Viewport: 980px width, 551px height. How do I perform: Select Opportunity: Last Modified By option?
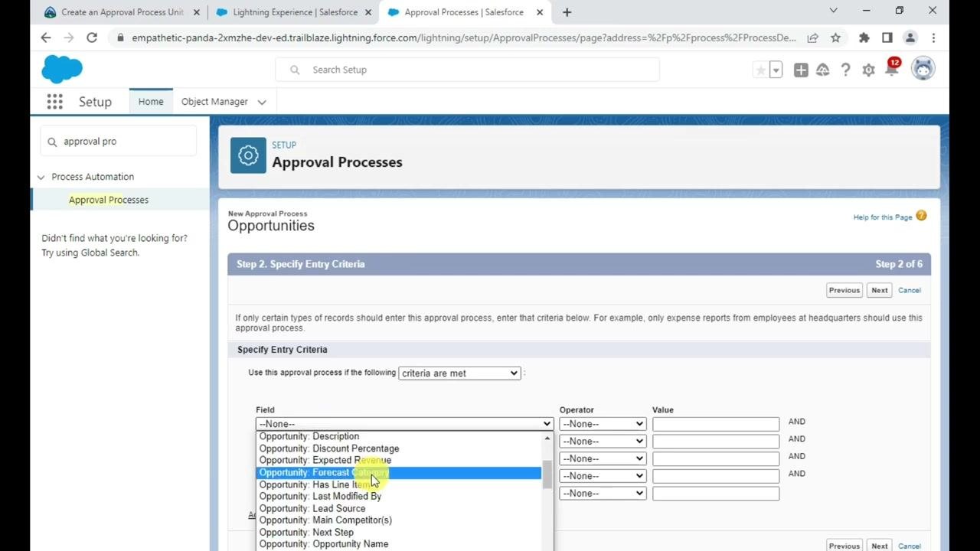point(399,496)
